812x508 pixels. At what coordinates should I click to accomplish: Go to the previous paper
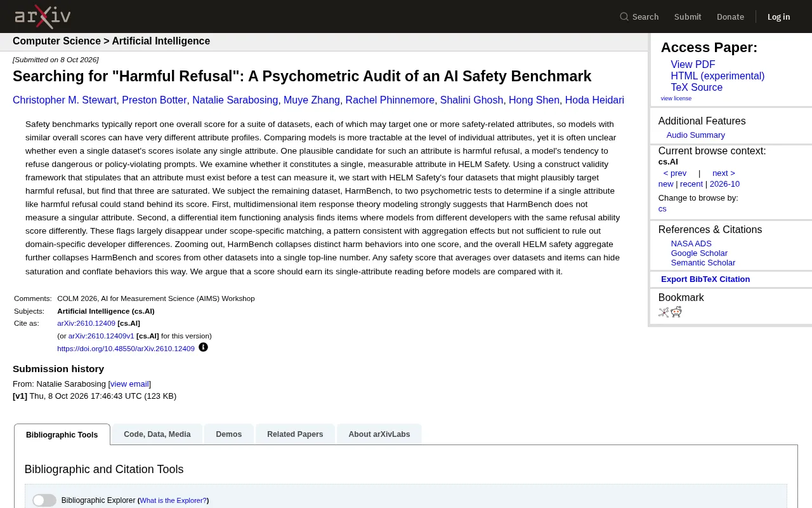tap(675, 173)
